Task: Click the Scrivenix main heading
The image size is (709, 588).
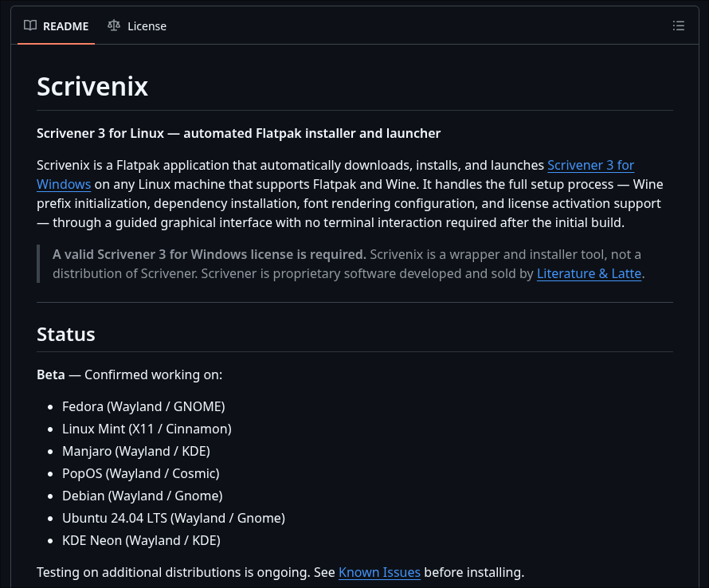Action: click(92, 86)
